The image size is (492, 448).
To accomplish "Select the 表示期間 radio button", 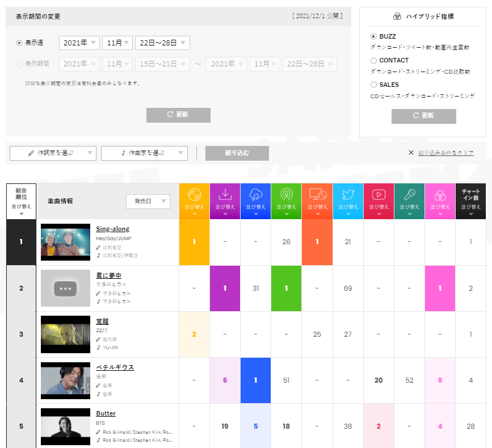I will click(x=19, y=64).
